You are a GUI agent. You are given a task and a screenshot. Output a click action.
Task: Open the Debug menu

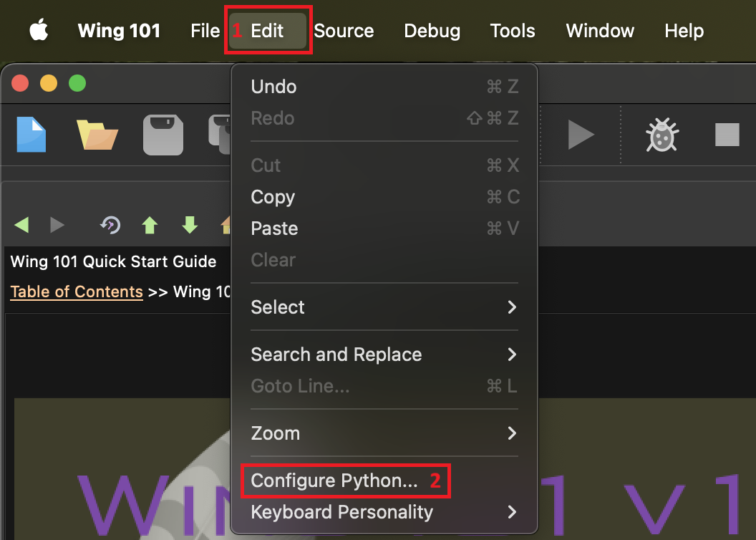(432, 31)
